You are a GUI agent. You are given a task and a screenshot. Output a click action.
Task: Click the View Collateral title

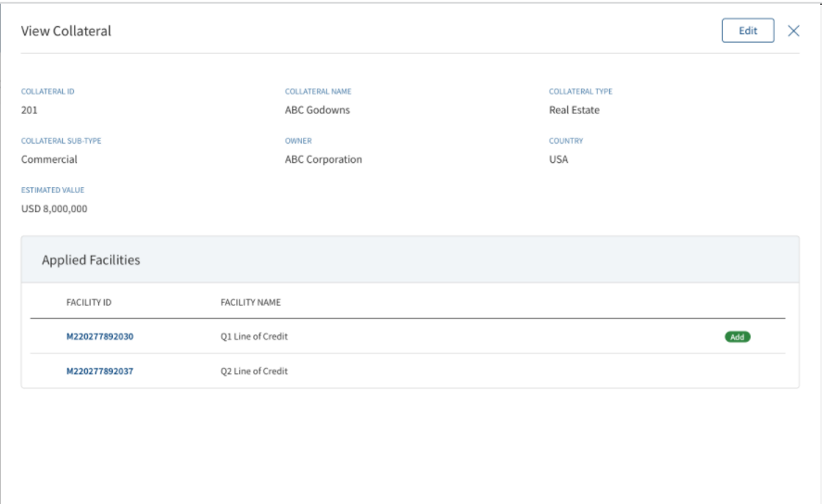tap(66, 31)
